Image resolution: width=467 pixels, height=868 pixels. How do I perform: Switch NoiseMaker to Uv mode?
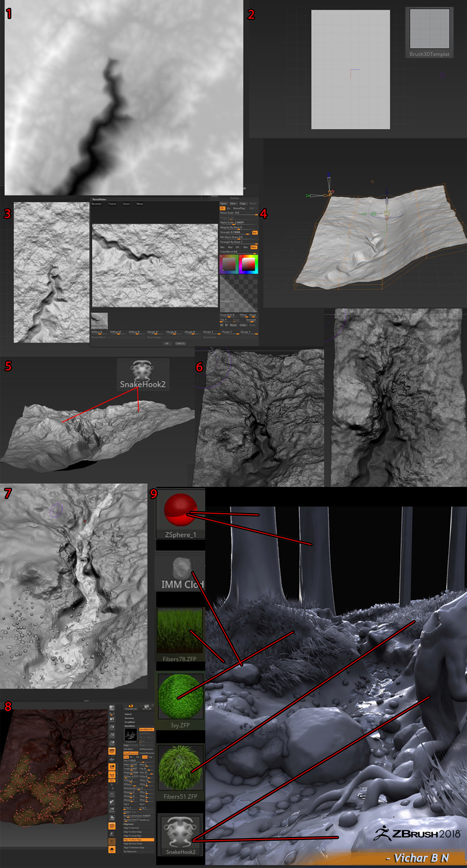click(x=228, y=208)
